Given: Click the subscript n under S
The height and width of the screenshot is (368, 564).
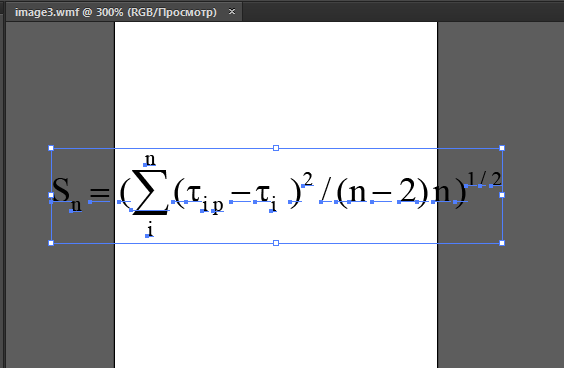Looking at the screenshot, I should (x=76, y=205).
